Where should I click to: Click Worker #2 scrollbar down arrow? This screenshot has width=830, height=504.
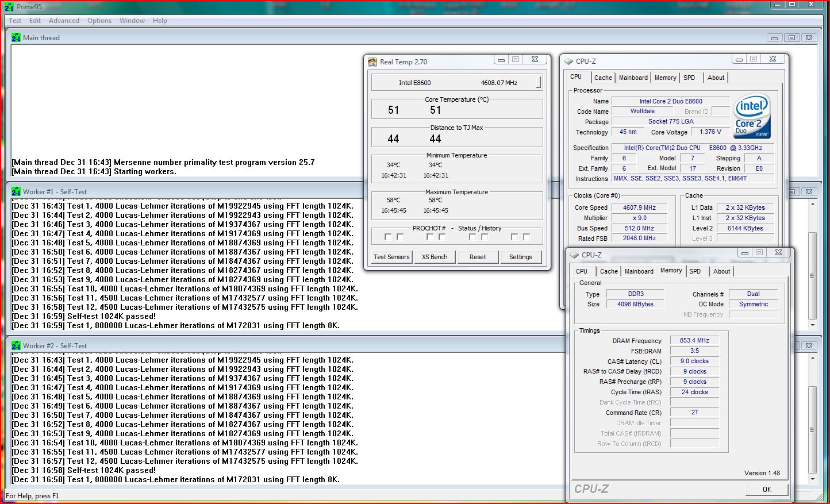click(812, 479)
